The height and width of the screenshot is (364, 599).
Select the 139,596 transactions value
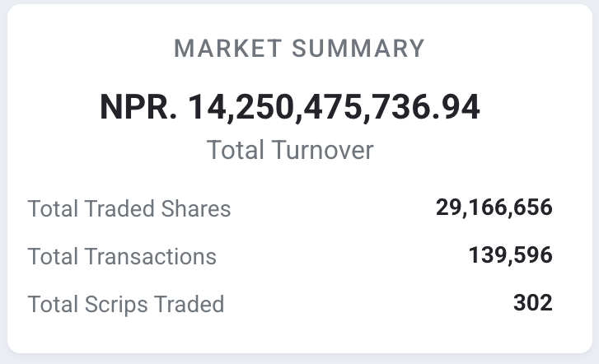[510, 255]
